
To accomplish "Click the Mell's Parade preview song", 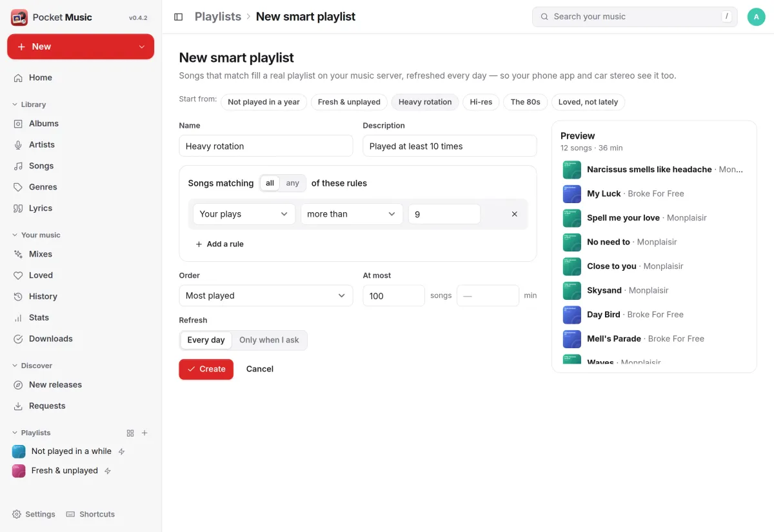I will 653,339.
